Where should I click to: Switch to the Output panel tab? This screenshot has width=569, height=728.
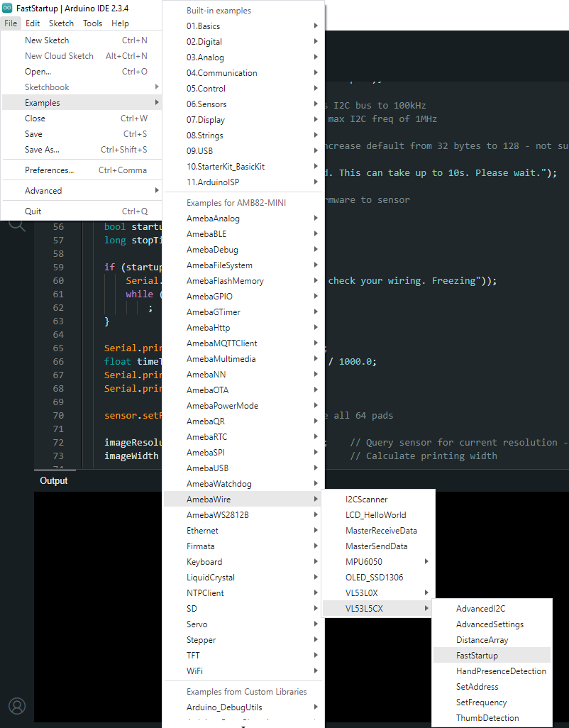(54, 481)
